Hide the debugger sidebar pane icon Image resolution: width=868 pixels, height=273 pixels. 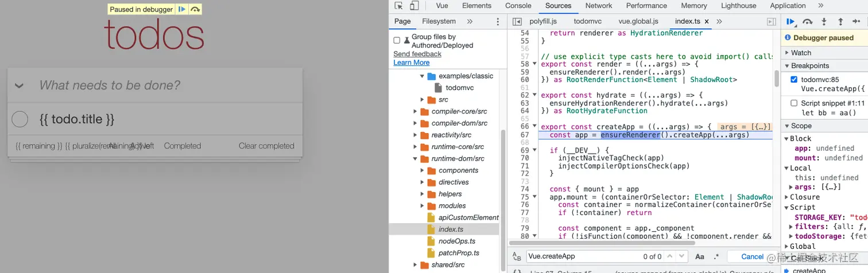tap(772, 21)
